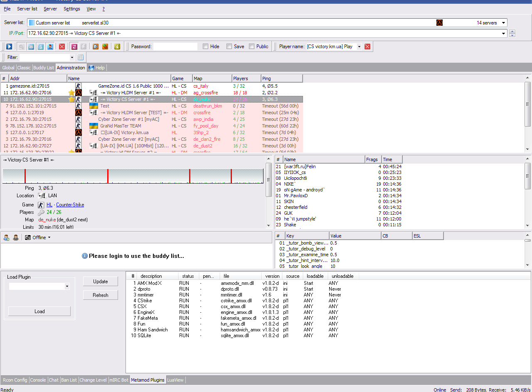Expand the IP/Port address dropdown

tap(503, 33)
